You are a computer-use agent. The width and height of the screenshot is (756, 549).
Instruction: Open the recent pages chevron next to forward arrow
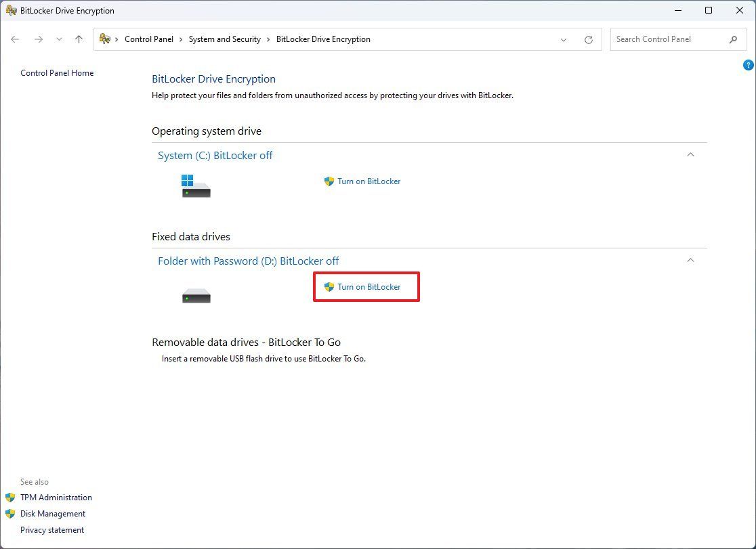[59, 39]
